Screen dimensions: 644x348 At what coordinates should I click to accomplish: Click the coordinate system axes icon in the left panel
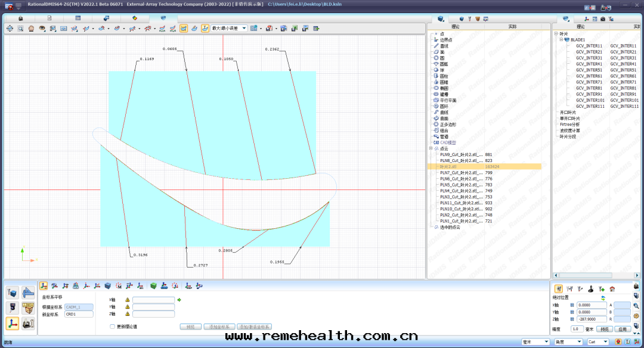click(x=12, y=323)
